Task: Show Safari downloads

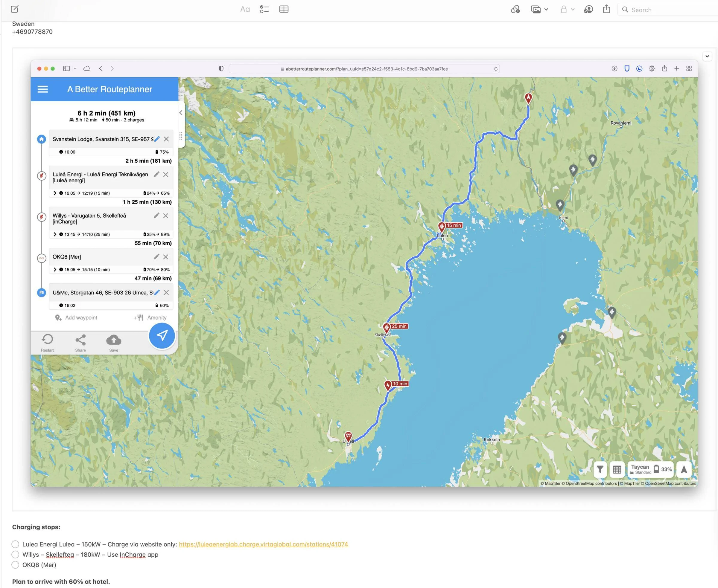Action: [x=614, y=68]
